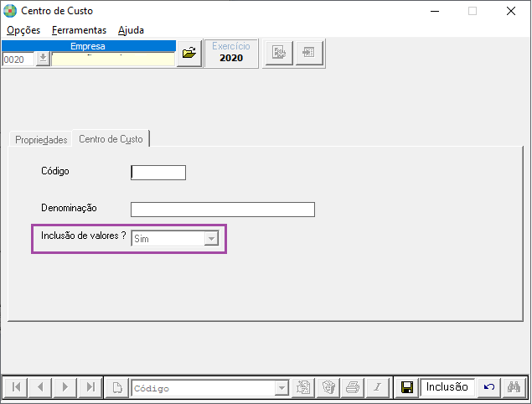Click the Denominação input field
The width and height of the screenshot is (532, 404).
tap(223, 210)
